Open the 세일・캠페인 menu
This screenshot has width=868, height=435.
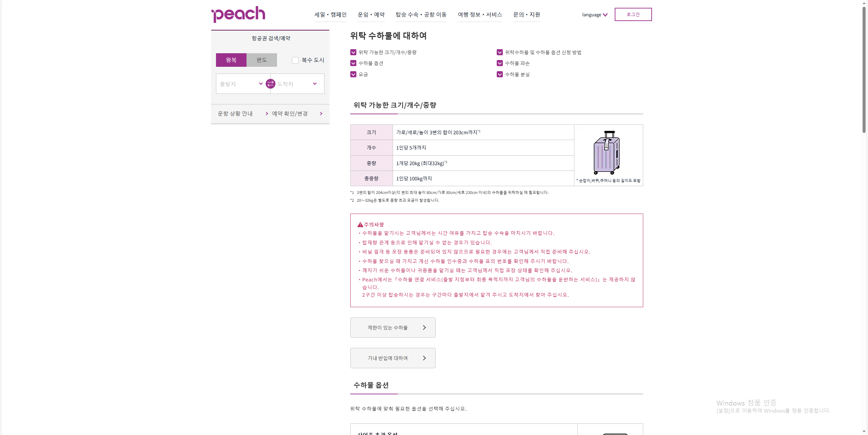click(330, 15)
